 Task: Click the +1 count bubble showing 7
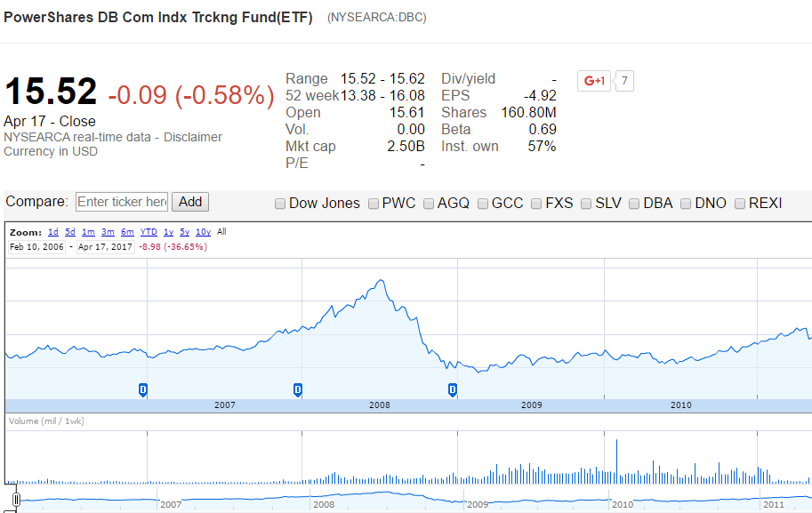point(625,81)
